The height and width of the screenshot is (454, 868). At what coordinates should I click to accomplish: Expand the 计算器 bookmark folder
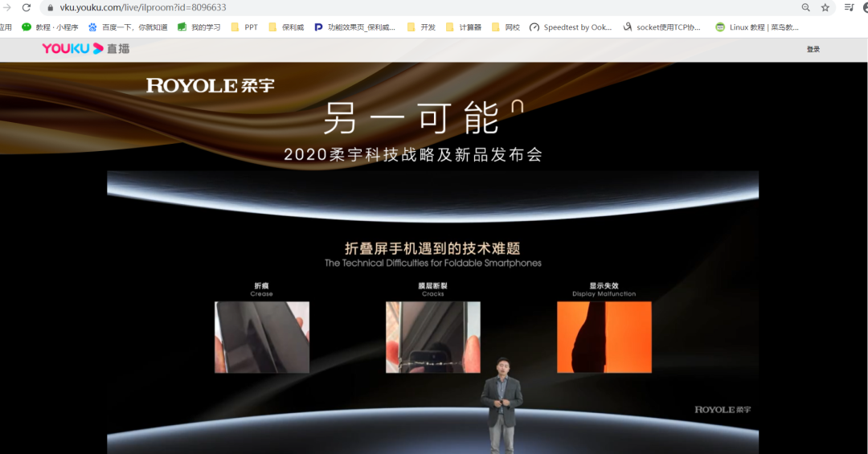click(x=463, y=27)
